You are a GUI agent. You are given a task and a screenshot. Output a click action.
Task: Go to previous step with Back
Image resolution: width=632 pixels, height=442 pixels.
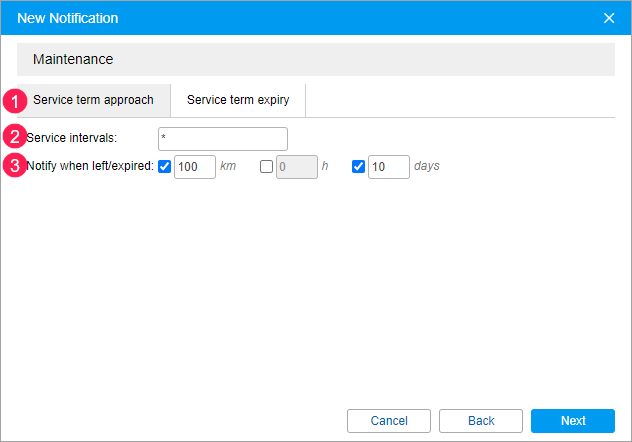coord(481,421)
